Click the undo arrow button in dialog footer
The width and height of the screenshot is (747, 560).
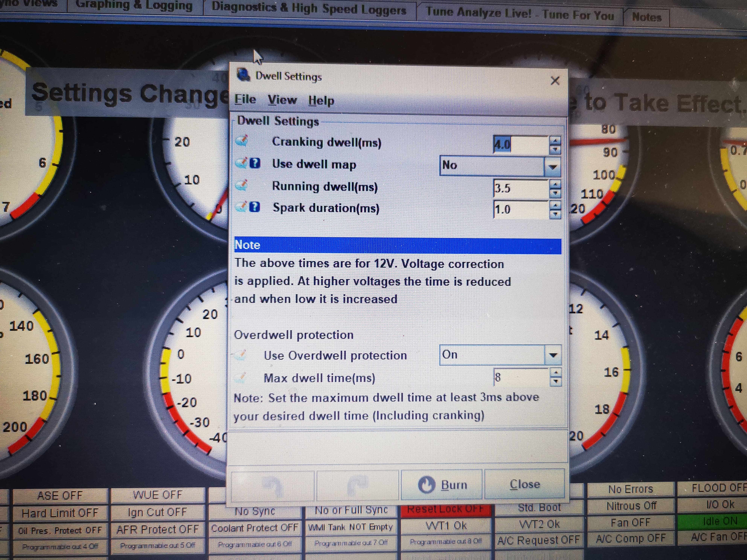273,485
